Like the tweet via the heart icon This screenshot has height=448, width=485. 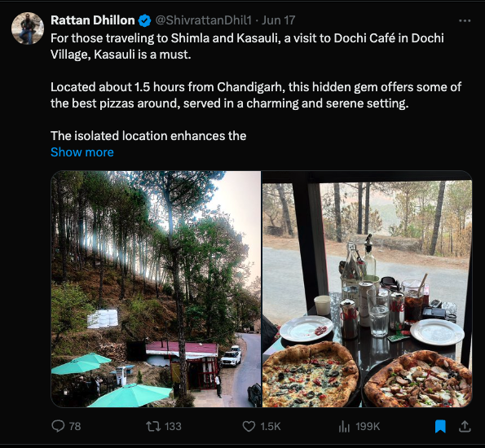tap(249, 426)
